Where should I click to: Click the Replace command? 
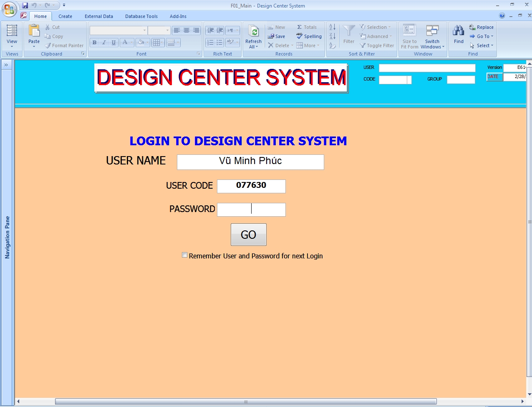point(481,27)
